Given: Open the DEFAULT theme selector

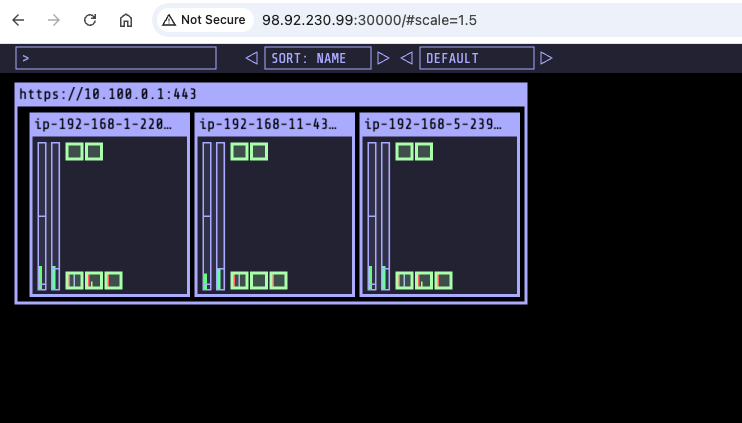Looking at the screenshot, I should 476,58.
